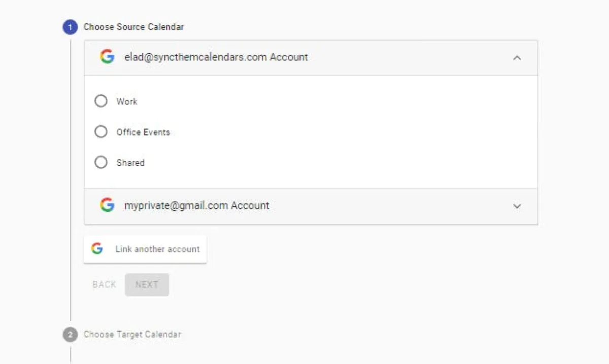Click the myprivate@gmail.com Account header text
This screenshot has height=364, width=609.
pyautogui.click(x=196, y=205)
